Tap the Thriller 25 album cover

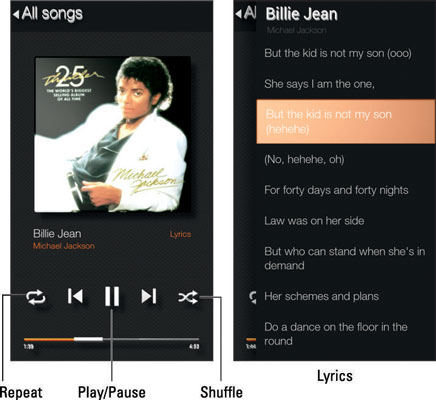tap(113, 134)
